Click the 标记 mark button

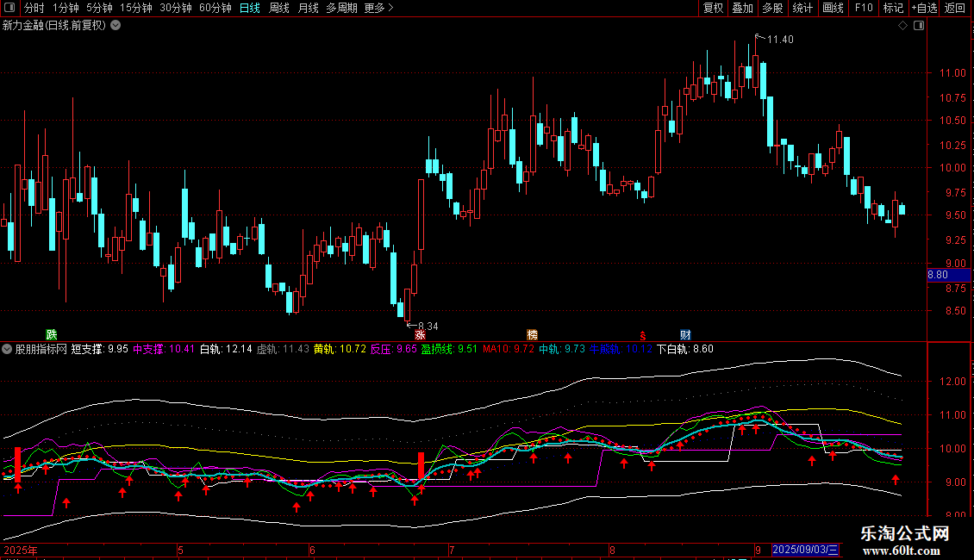[x=893, y=8]
